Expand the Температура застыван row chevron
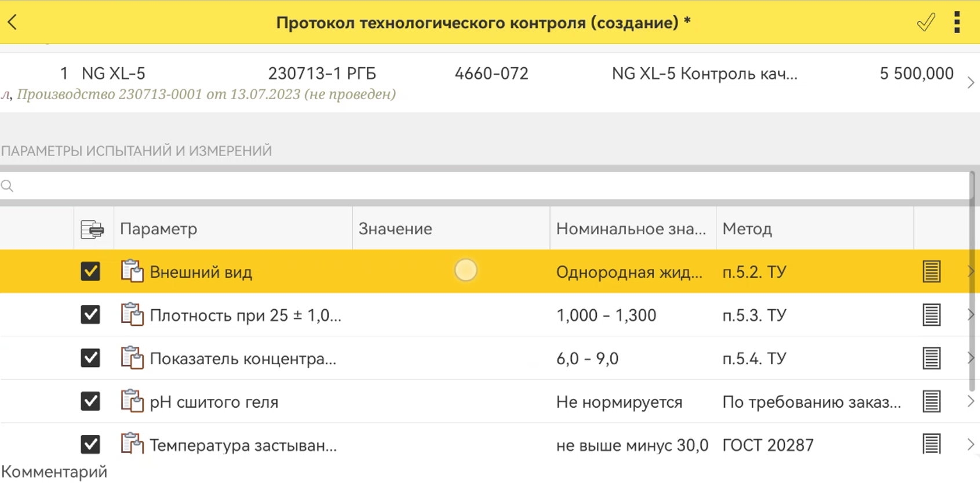 pos(971,445)
